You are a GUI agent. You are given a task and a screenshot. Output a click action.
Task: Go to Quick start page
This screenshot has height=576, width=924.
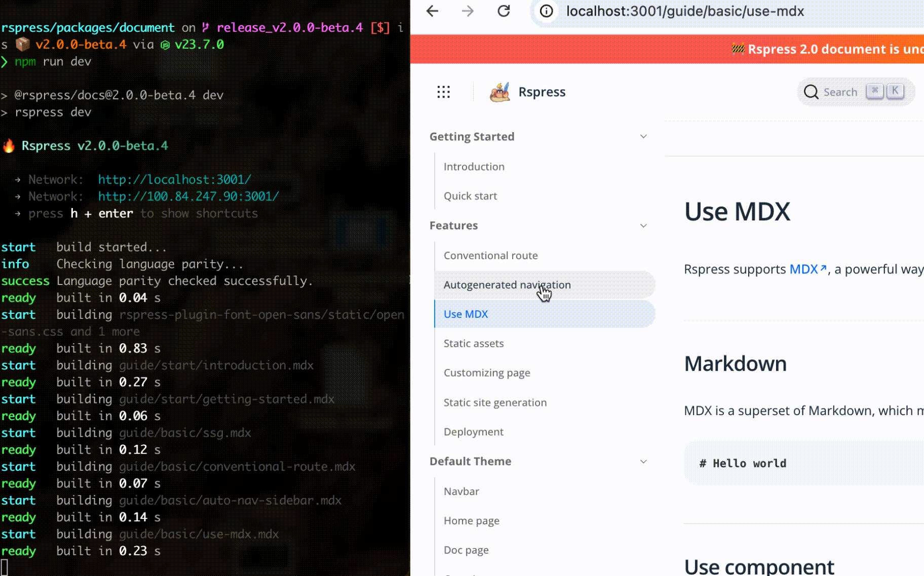tap(470, 196)
